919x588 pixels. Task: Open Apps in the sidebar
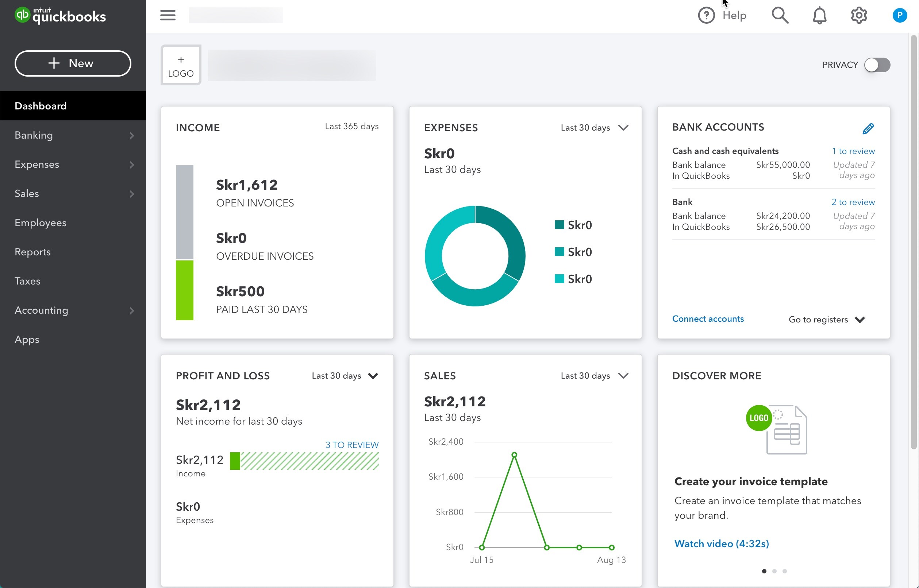[x=73, y=340]
